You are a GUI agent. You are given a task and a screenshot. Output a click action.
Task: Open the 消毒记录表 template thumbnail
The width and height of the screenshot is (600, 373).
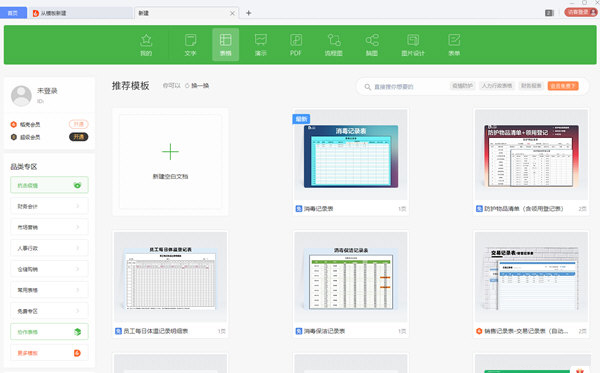[351, 155]
